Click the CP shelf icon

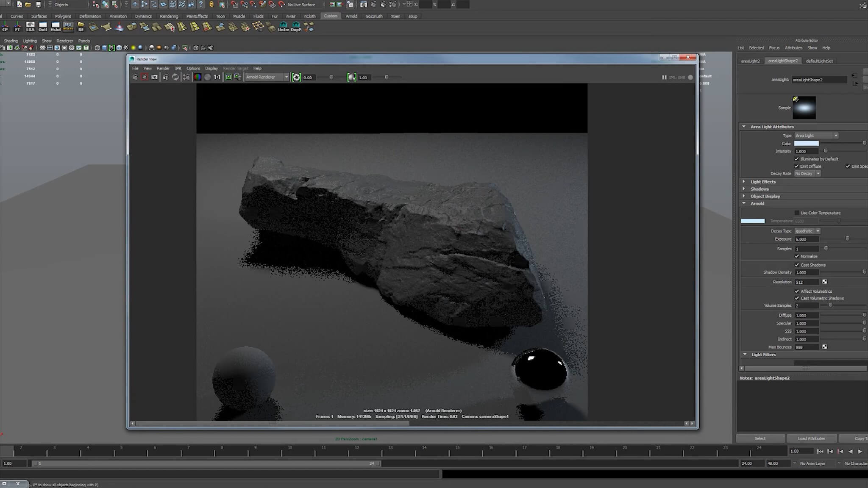[5, 27]
